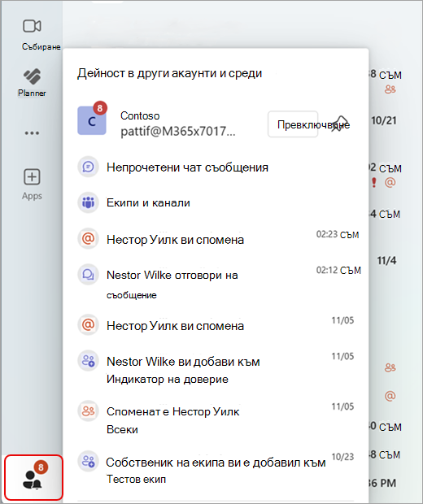
Task: Click the added icon for Тестов екип
Action: (x=88, y=461)
